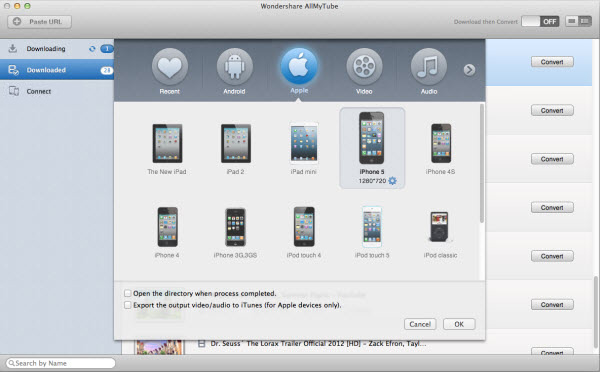This screenshot has height=372, width=600.
Task: Click Cancel in the format dialog
Action: 420,324
